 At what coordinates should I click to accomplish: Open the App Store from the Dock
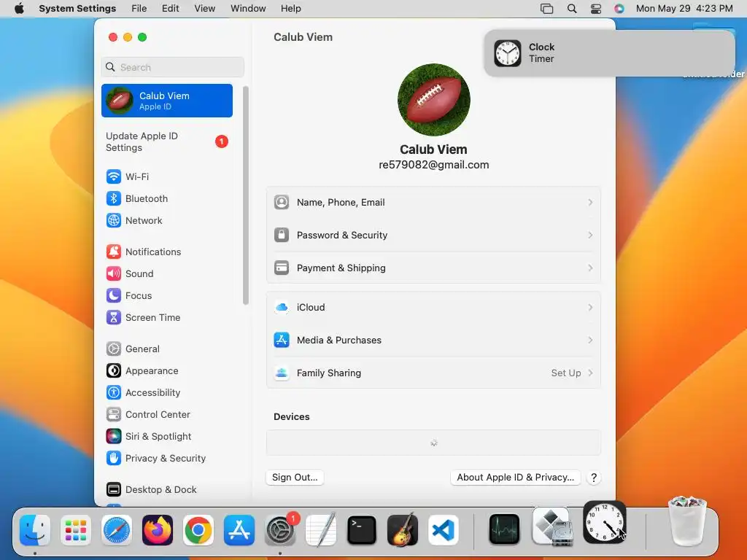point(239,529)
